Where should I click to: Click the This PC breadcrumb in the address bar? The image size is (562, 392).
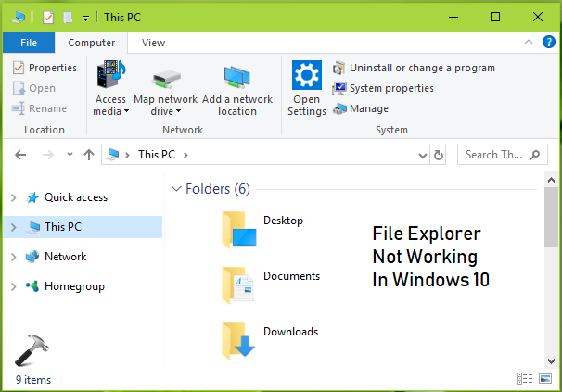pos(157,155)
